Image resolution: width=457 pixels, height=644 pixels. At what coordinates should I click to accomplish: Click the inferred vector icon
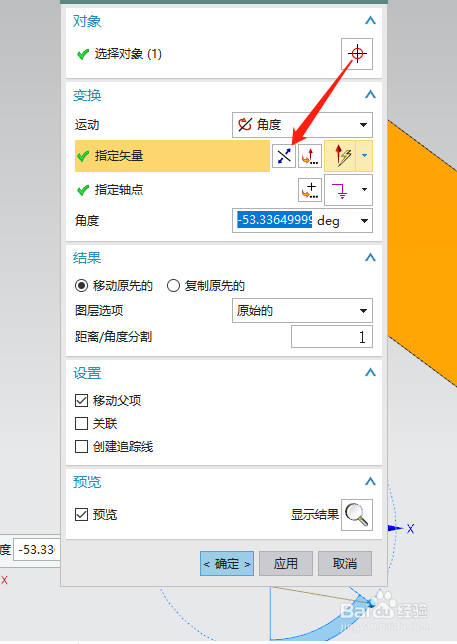(340, 156)
